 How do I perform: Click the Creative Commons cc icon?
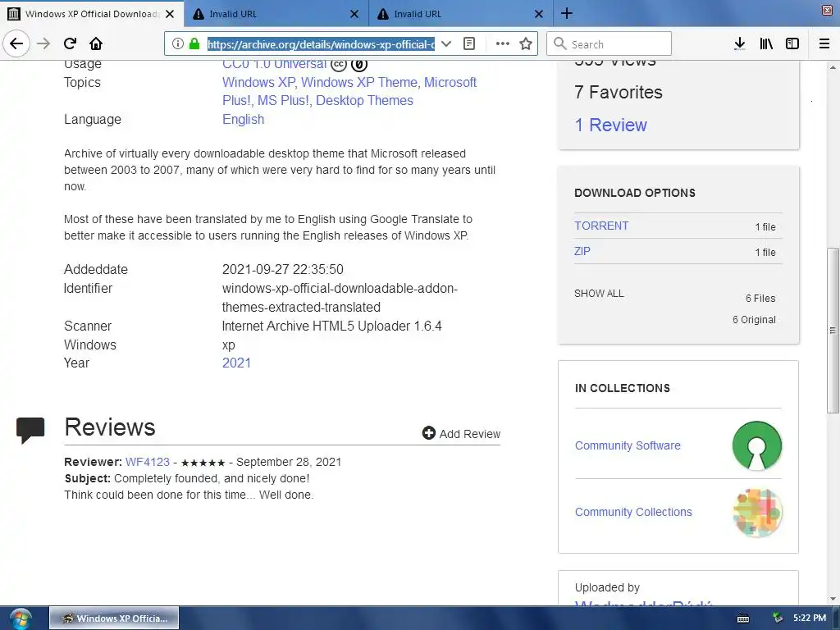tap(339, 65)
